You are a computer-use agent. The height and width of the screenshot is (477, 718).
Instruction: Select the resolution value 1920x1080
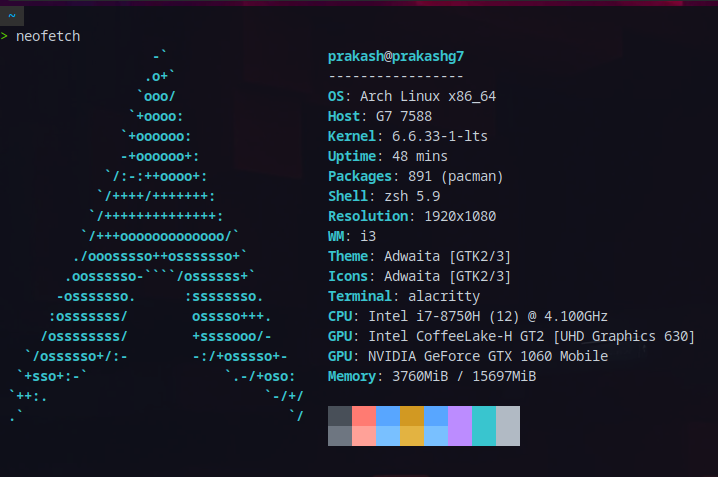point(460,217)
